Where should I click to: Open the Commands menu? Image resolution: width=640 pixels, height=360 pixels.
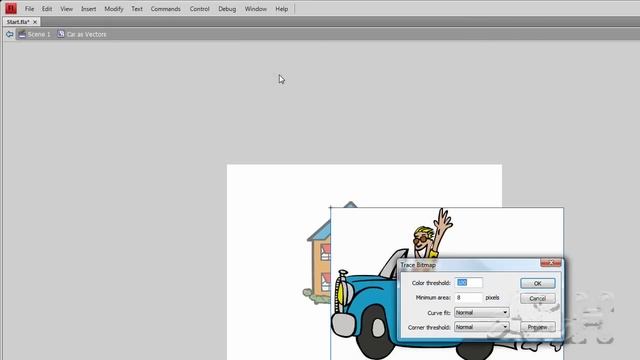166,9
